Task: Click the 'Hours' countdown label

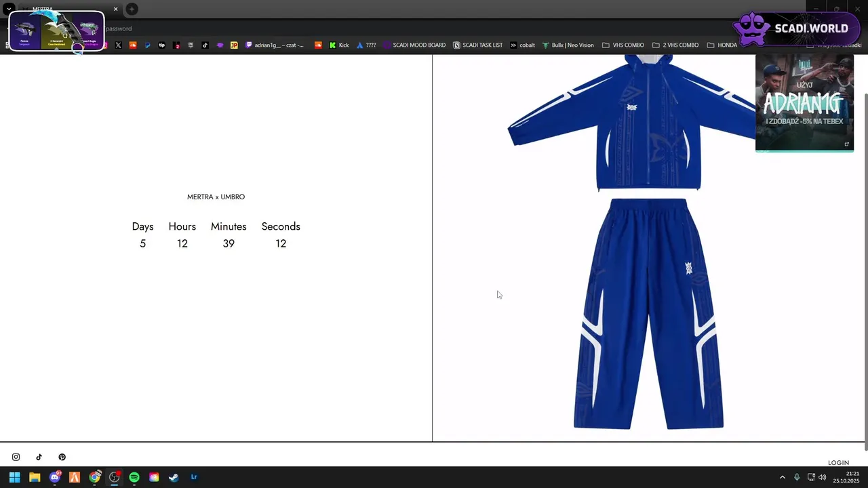Action: (x=182, y=226)
